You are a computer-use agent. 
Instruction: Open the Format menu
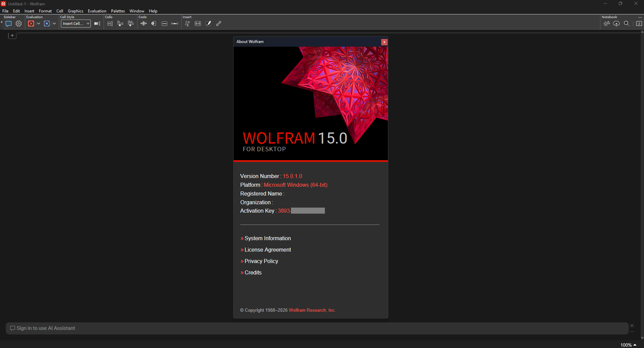[45, 11]
